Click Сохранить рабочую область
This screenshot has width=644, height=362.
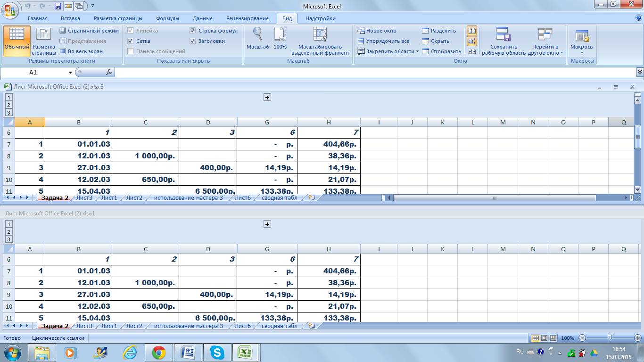[504, 41]
